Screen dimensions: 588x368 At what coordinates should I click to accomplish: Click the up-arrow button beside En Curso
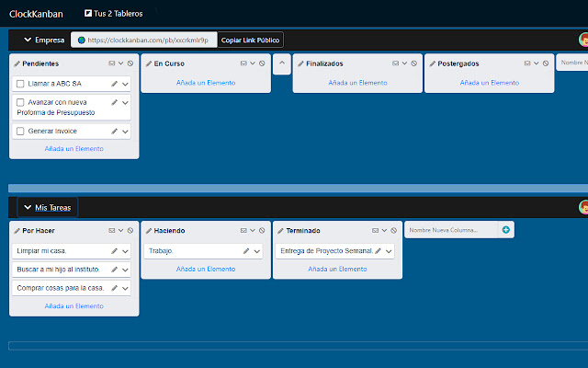pyautogui.click(x=282, y=63)
